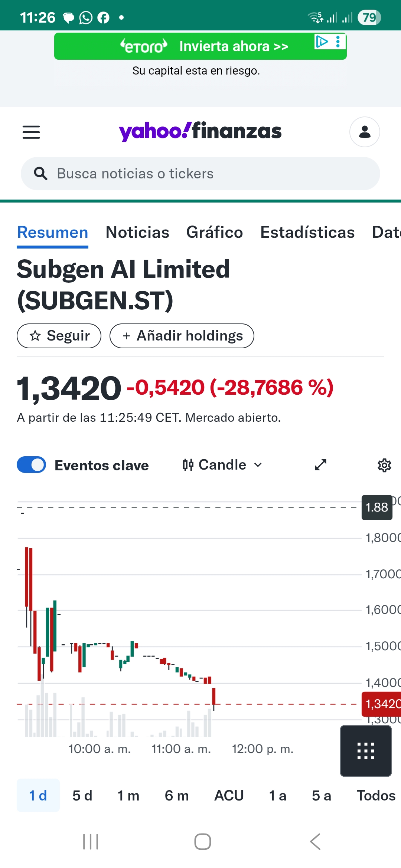
Task: Focus the Busca noticias o tickers field
Action: coord(200,174)
